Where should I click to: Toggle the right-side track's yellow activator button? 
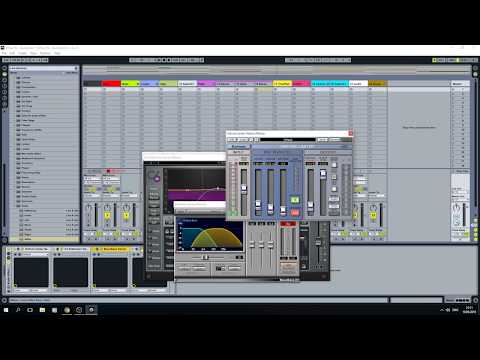pos(374,216)
